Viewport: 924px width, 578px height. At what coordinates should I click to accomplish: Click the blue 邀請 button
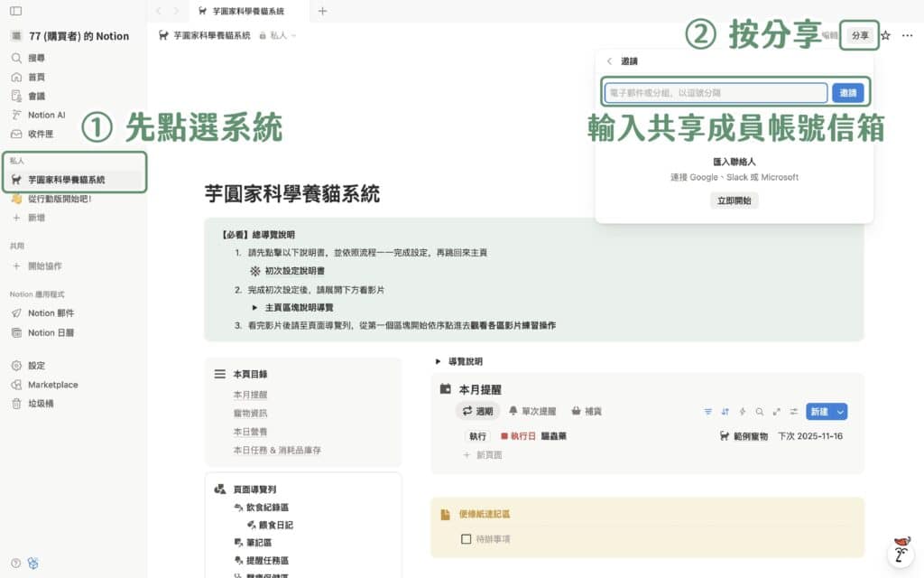pyautogui.click(x=847, y=93)
